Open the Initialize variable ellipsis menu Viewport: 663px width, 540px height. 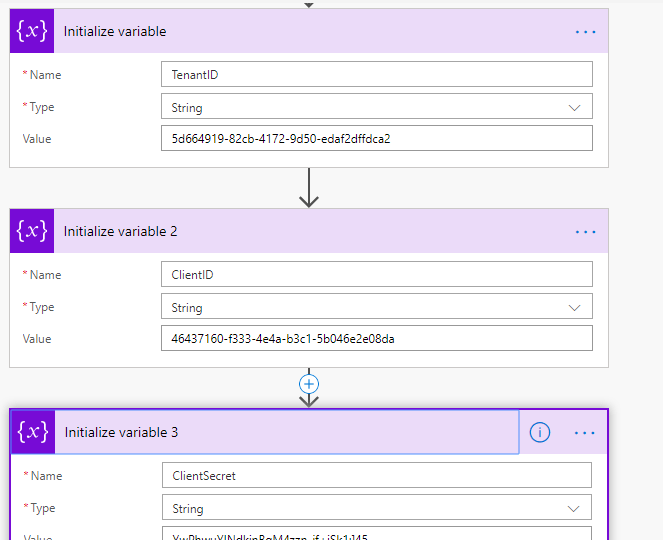[x=585, y=32]
